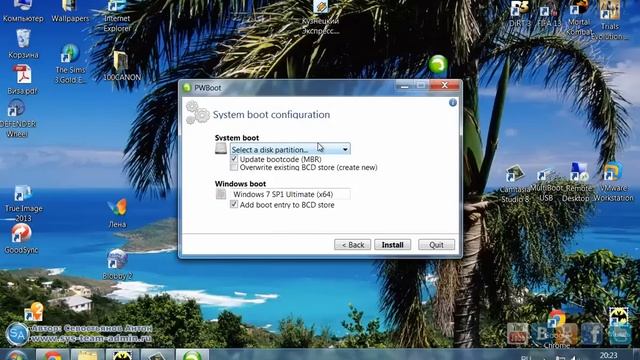Open the Remote Desktop shortcut on desktop
Image resolution: width=640 pixels, height=360 pixels.
click(578, 182)
